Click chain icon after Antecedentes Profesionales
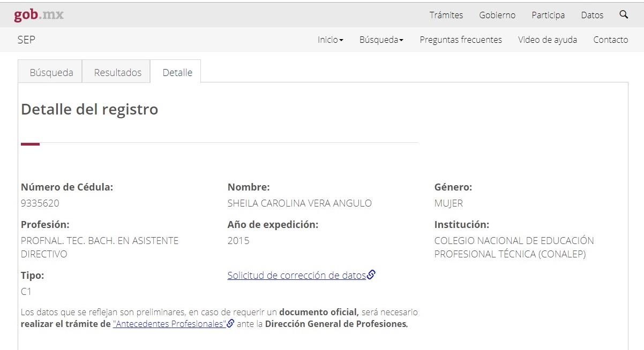644x350 pixels. (x=231, y=324)
